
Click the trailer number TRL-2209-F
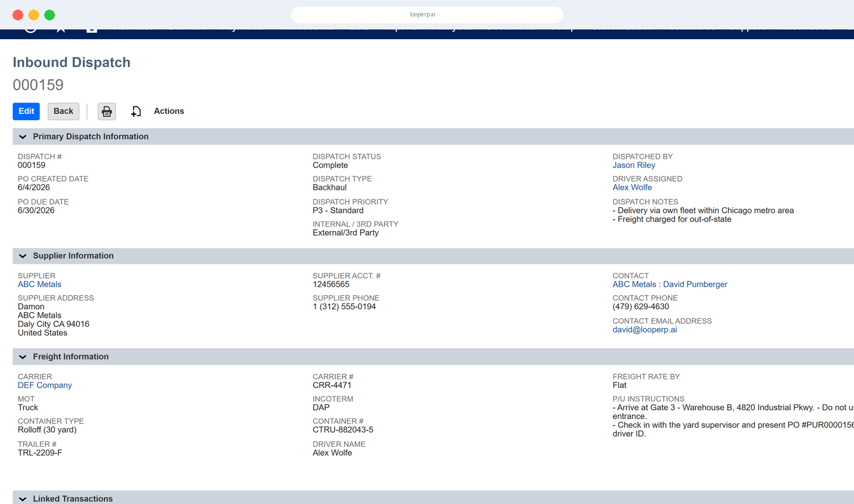40,453
